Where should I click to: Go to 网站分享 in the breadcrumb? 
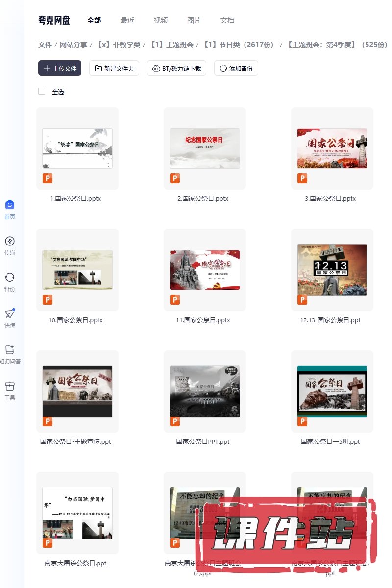(x=73, y=45)
